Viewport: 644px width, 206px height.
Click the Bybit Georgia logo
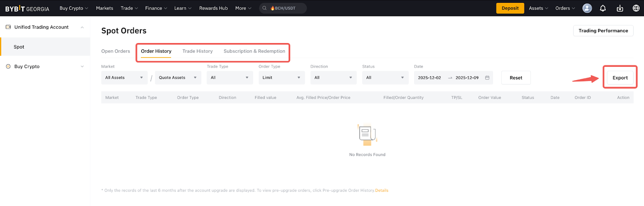pos(27,8)
